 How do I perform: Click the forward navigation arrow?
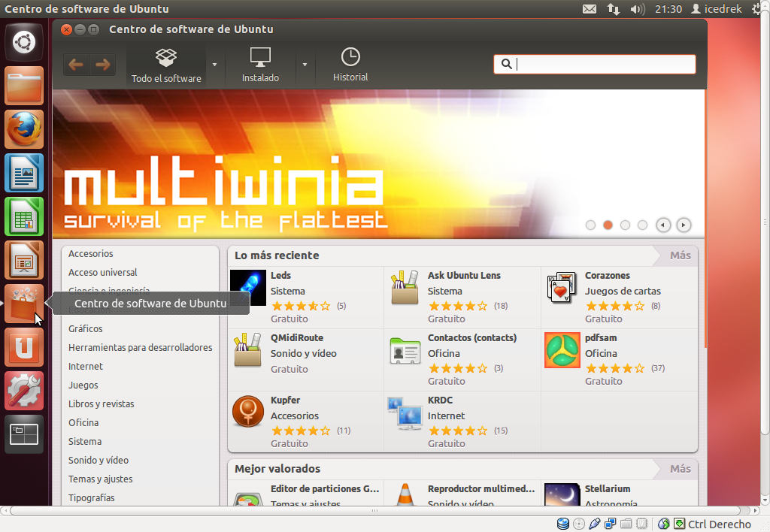103,64
